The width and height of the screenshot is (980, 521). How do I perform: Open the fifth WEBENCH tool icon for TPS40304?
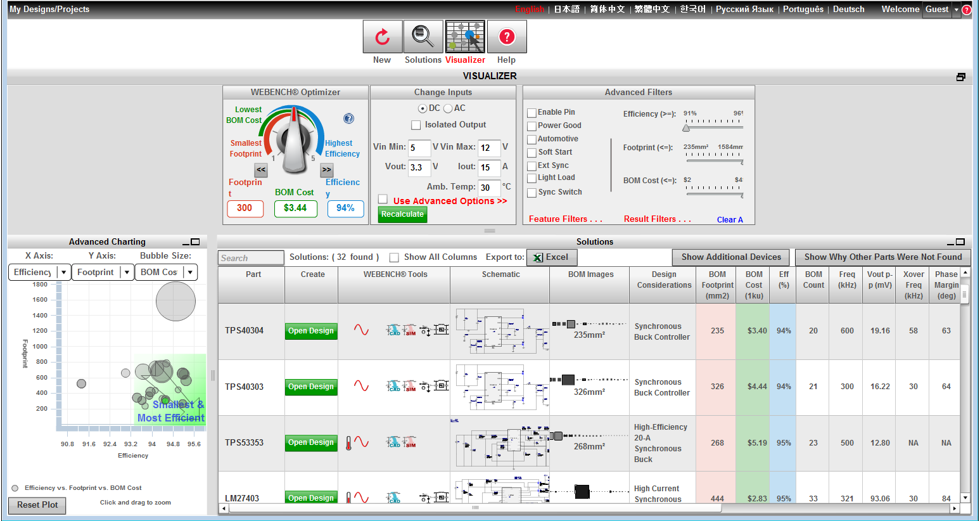tap(442, 330)
